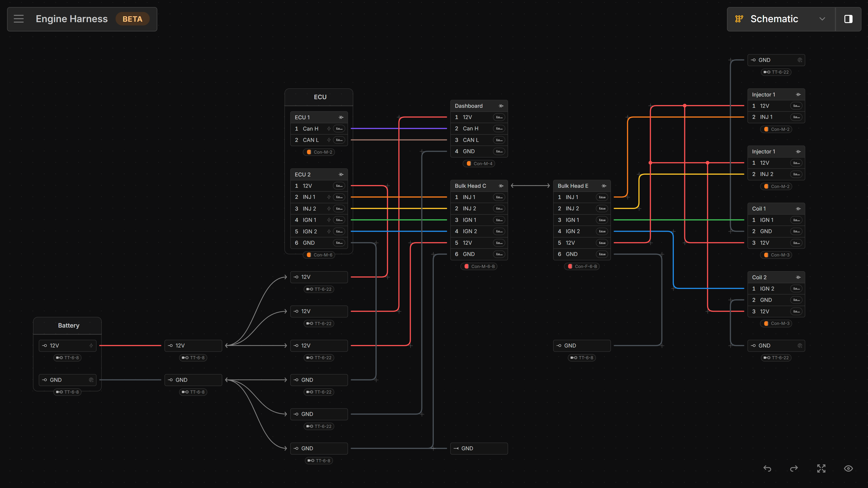Viewport: 868px width, 488px height.
Task: Select the Con-M-6-B connector tag
Action: 479,266
